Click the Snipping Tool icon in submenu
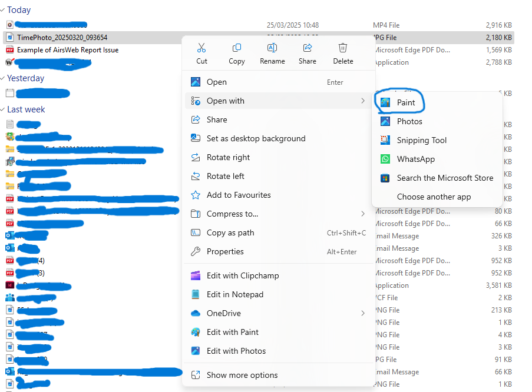The width and height of the screenshot is (532, 392). click(x=385, y=140)
